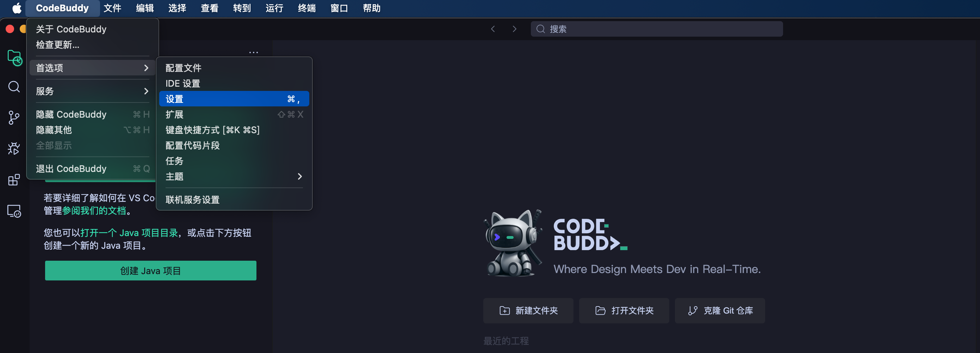Click the 搜索 input field
The image size is (980, 353).
[x=657, y=29]
